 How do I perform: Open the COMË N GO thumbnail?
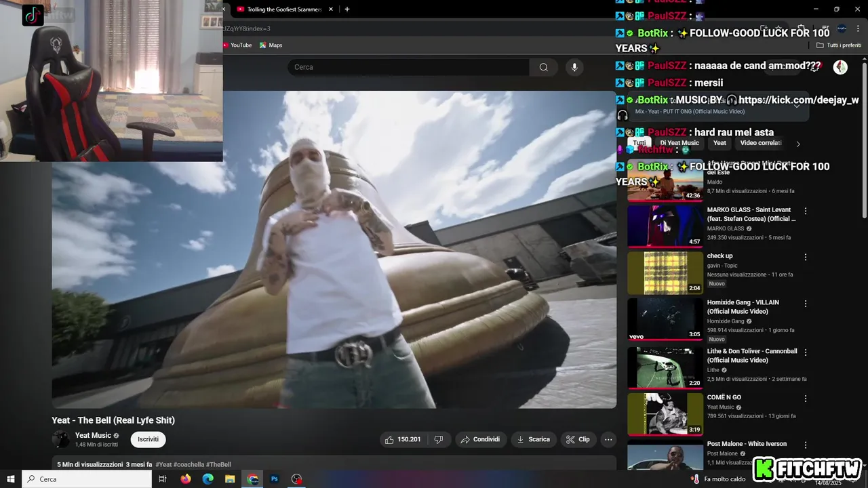[x=665, y=414]
